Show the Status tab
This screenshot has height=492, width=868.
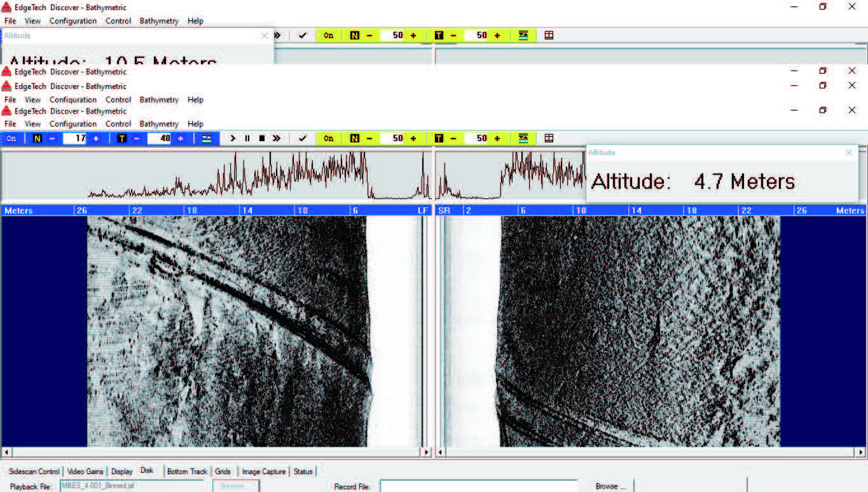[x=303, y=472]
